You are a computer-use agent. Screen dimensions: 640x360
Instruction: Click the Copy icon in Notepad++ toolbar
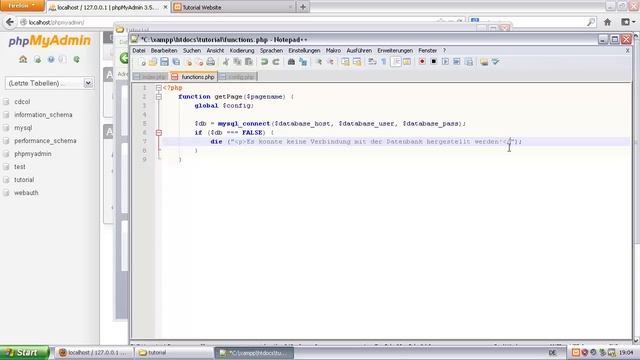pyautogui.click(x=237, y=62)
